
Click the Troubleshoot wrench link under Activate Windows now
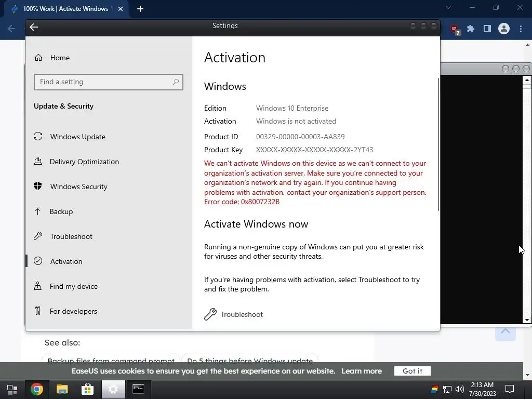click(233, 314)
